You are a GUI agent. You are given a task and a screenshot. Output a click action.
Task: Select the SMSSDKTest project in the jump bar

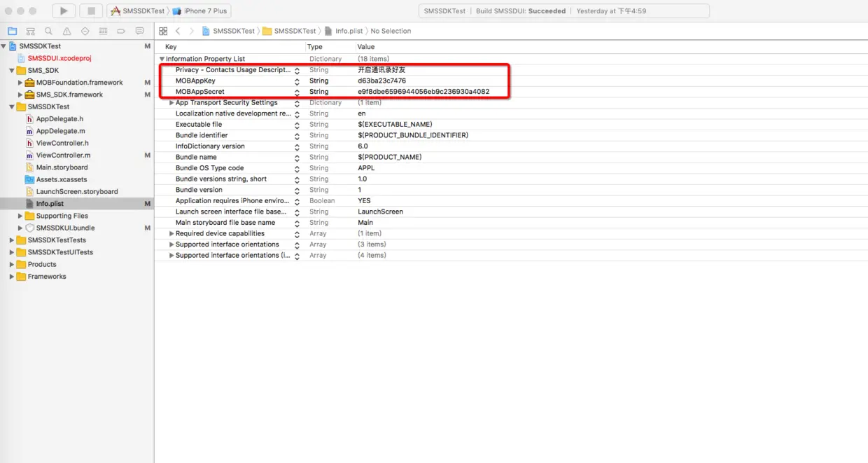pos(229,31)
